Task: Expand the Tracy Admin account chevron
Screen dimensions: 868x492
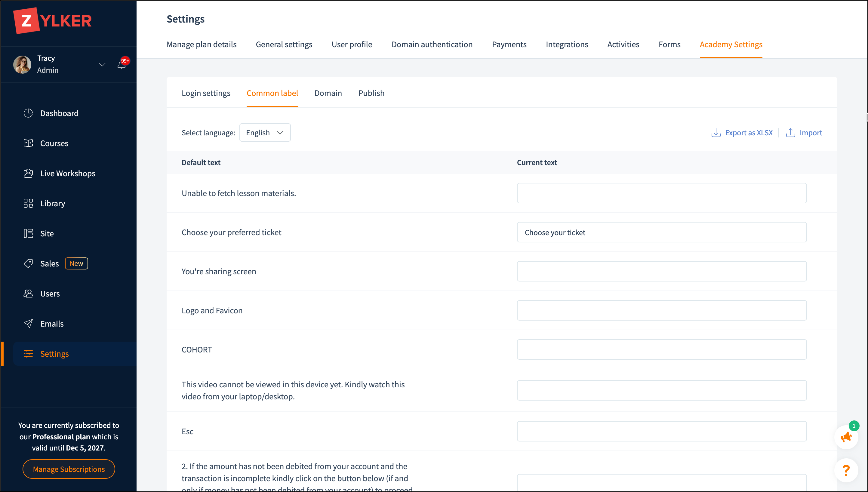Action: (102, 64)
